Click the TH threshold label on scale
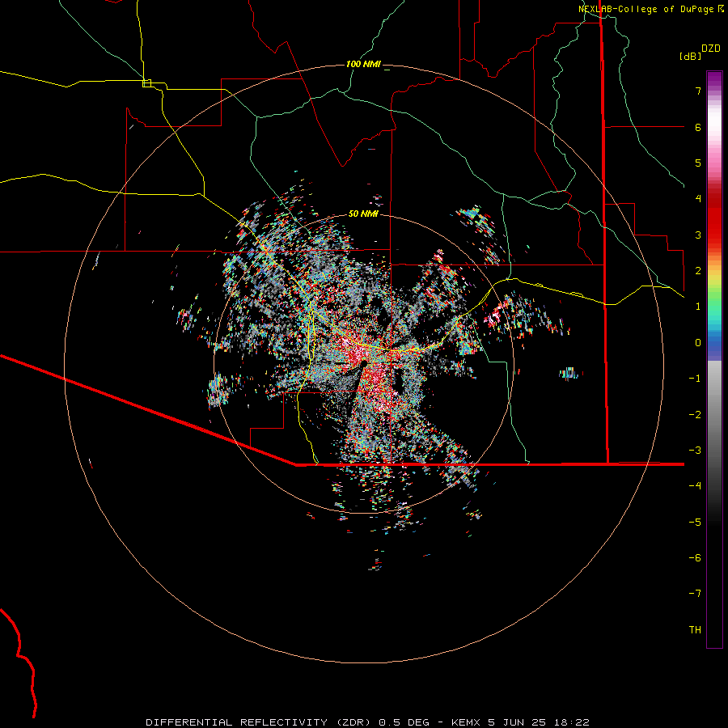This screenshot has height=728, width=728. [695, 630]
